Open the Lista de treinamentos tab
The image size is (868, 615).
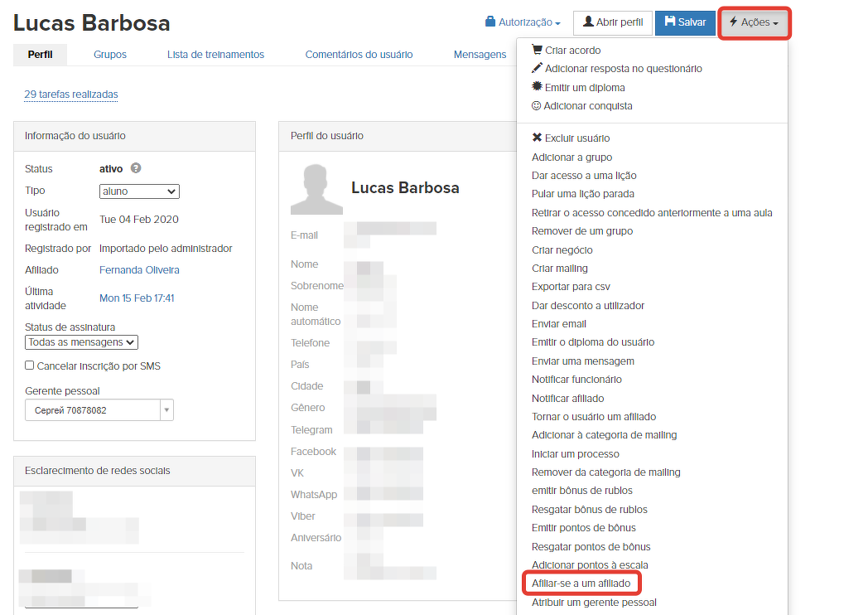pyautogui.click(x=215, y=55)
